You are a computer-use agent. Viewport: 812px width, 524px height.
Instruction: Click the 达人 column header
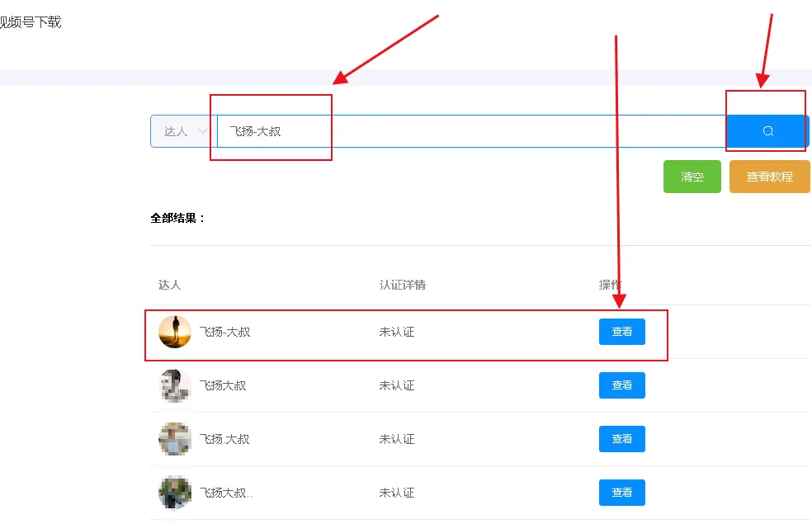click(169, 285)
